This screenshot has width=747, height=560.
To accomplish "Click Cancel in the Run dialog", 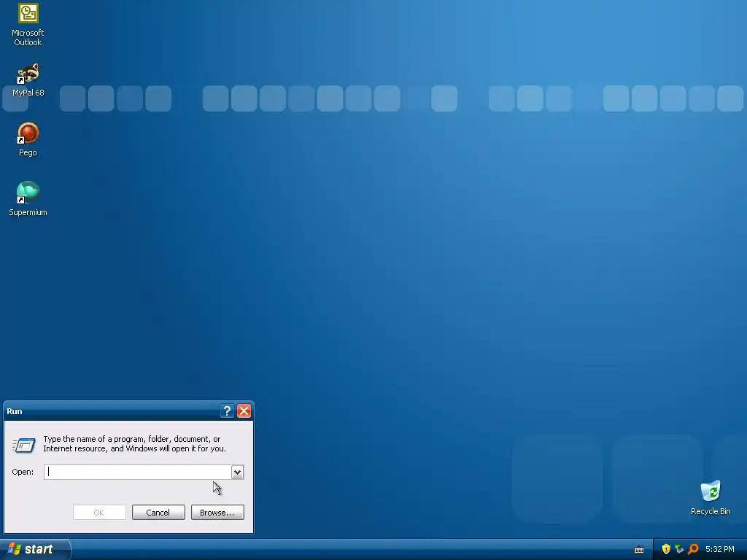I will click(x=158, y=513).
